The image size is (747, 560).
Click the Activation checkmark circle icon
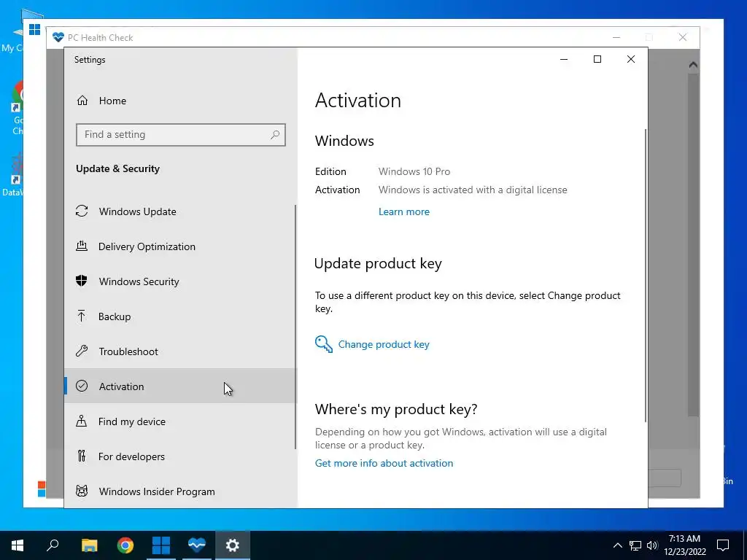coord(82,386)
